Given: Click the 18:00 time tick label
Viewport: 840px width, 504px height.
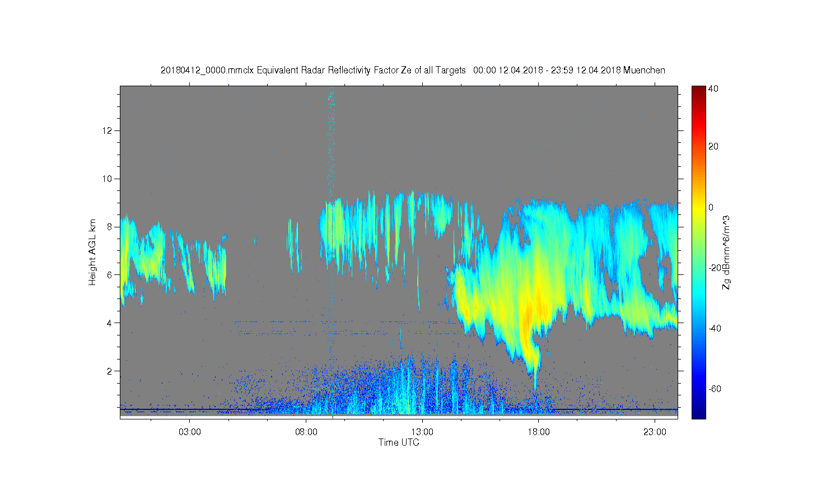Looking at the screenshot, I should pos(539,432).
